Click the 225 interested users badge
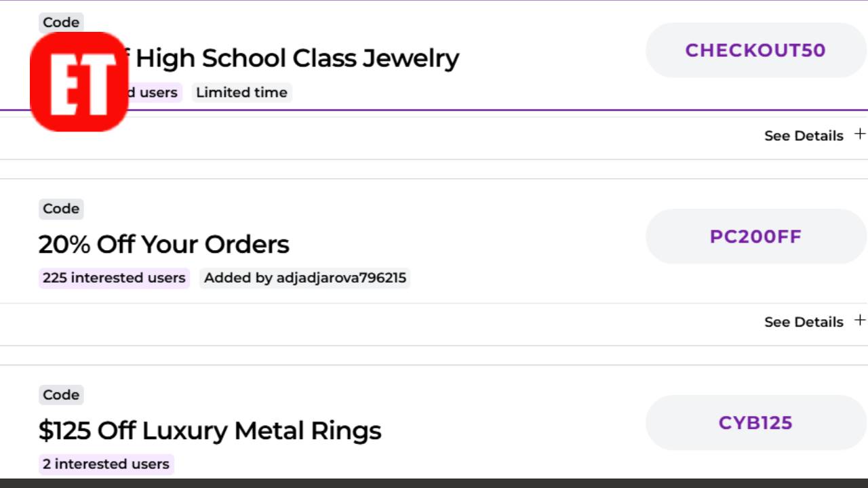868x488 pixels. pos(113,278)
